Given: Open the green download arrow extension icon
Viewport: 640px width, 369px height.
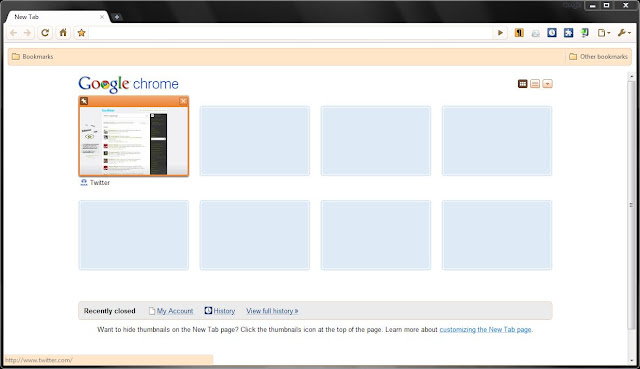Looking at the screenshot, I should (x=584, y=33).
